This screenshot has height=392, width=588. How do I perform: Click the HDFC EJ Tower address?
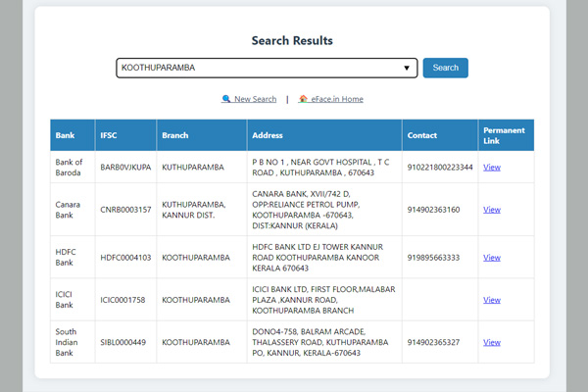point(318,258)
